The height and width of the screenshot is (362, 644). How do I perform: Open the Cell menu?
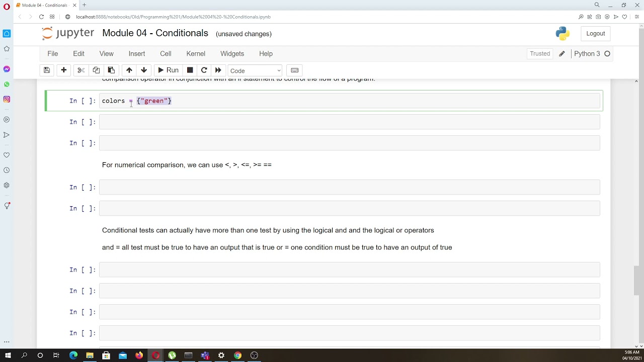click(x=166, y=54)
